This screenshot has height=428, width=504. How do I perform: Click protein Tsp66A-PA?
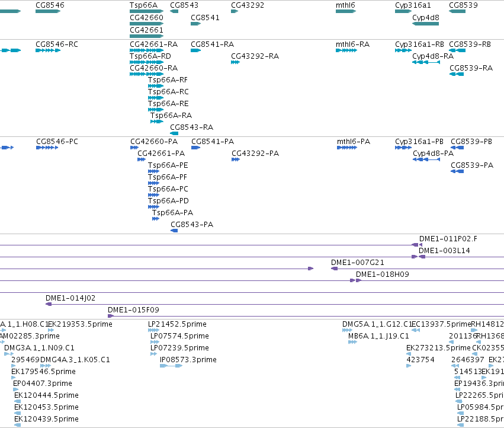pyautogui.click(x=156, y=219)
